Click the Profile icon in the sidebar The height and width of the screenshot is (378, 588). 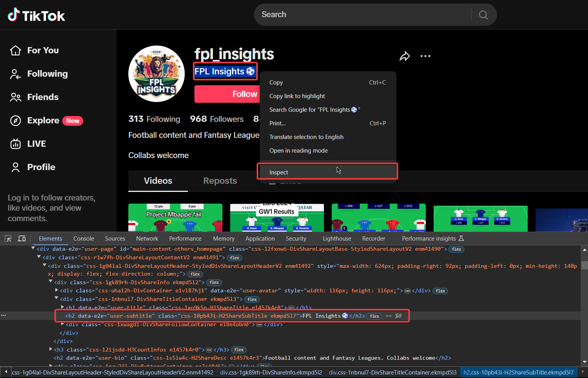pyautogui.click(x=15, y=167)
